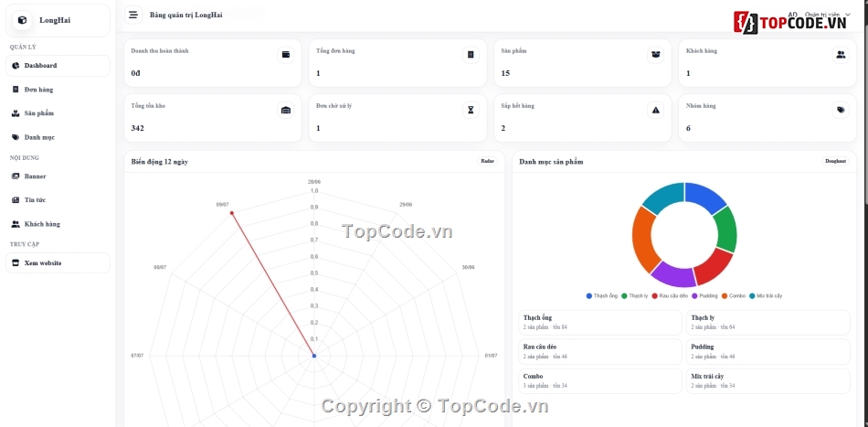Open the Combo category card
The width and height of the screenshot is (868, 427).
(x=600, y=381)
